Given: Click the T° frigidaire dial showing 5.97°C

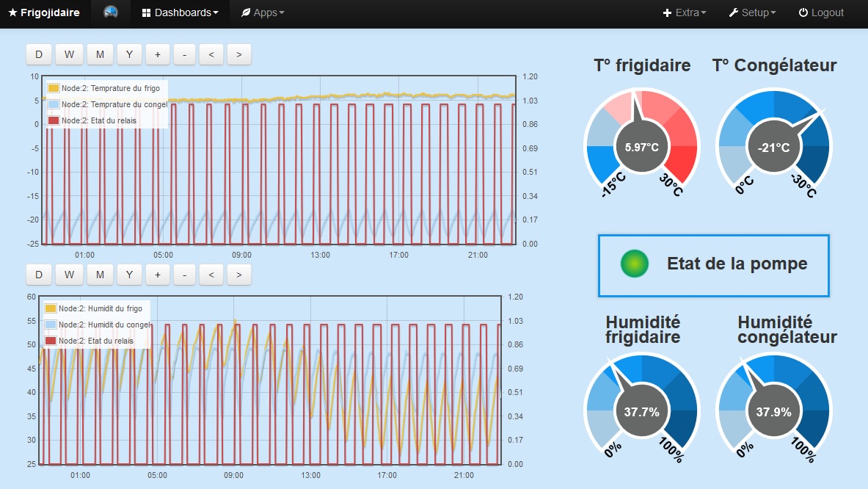Looking at the screenshot, I should (642, 143).
